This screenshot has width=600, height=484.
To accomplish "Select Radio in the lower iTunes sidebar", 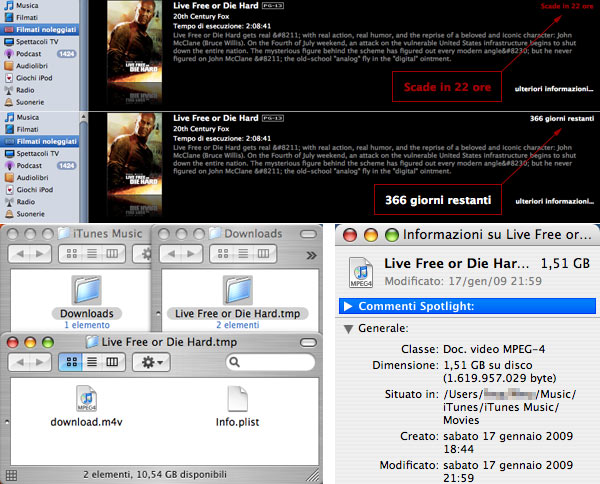I will (27, 200).
